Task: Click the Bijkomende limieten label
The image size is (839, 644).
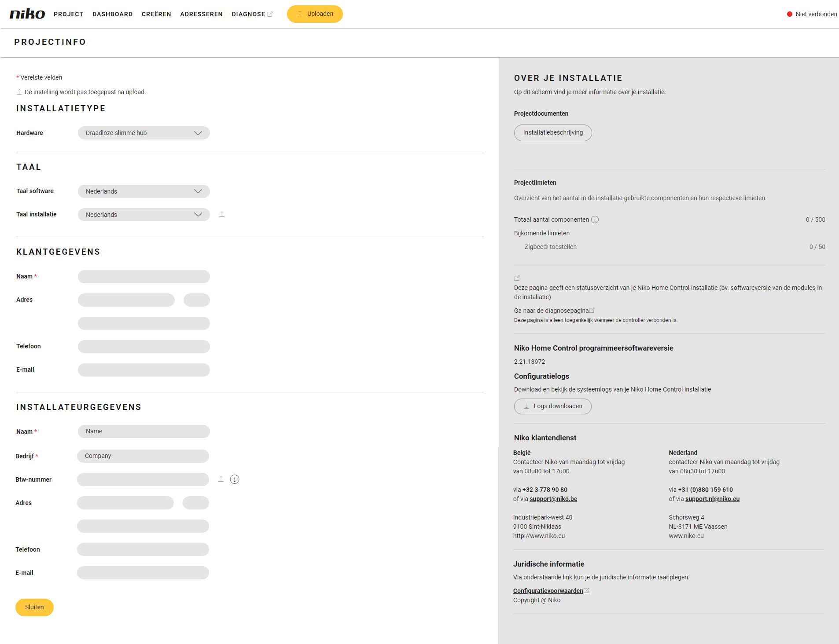Action: pos(541,233)
